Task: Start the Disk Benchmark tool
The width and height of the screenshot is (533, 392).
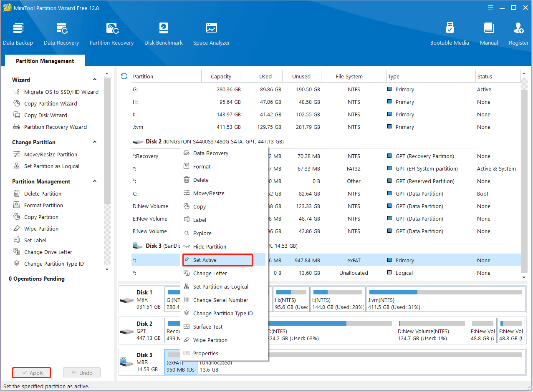Action: pos(164,34)
